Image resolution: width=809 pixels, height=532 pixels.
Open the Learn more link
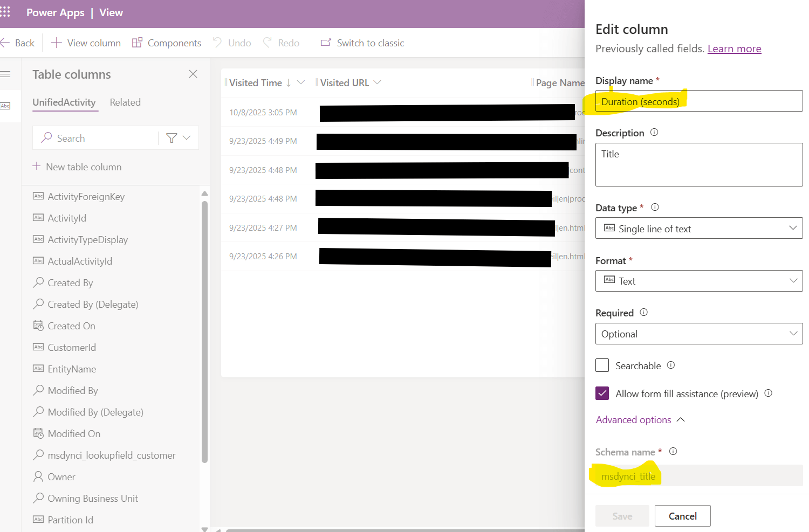(x=734, y=49)
